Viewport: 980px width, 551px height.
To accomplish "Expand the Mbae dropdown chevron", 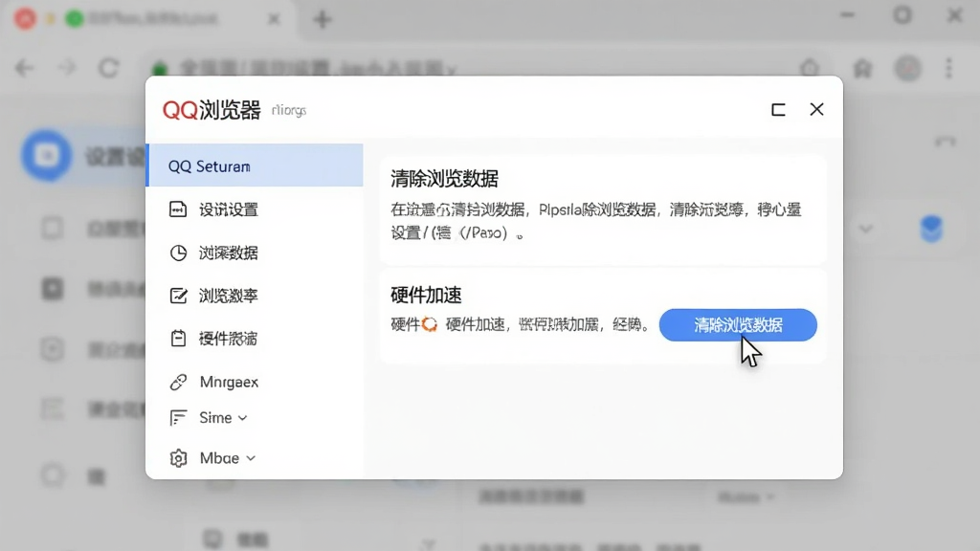I will tap(251, 458).
